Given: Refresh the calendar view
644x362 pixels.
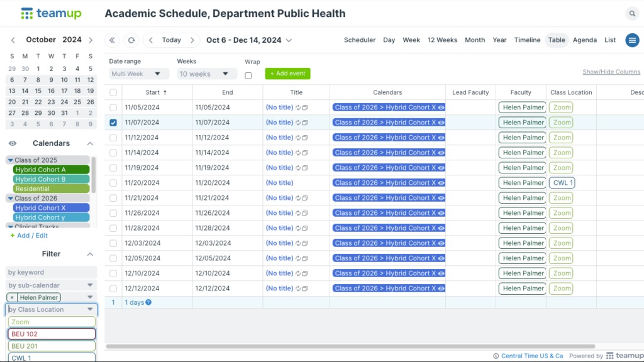Looking at the screenshot, I should [x=131, y=40].
